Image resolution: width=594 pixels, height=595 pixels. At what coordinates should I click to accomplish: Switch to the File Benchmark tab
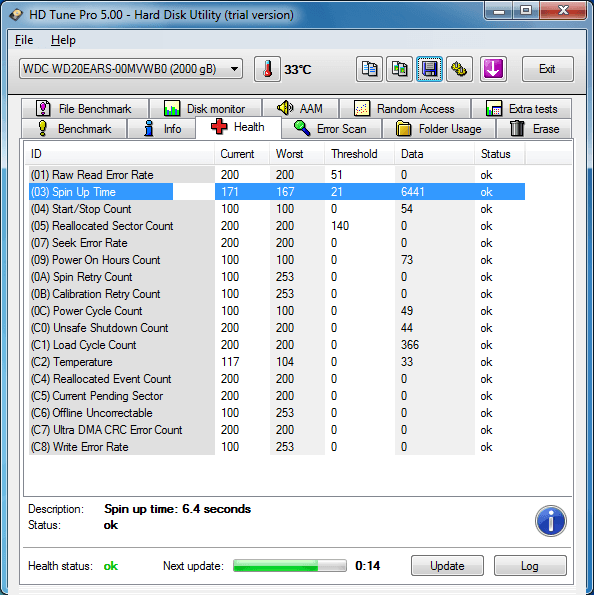click(x=85, y=109)
